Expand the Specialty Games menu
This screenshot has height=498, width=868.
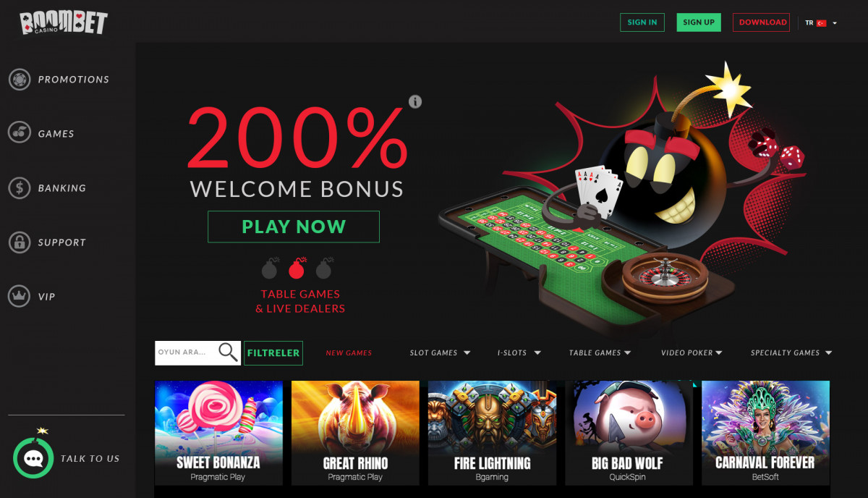point(791,353)
